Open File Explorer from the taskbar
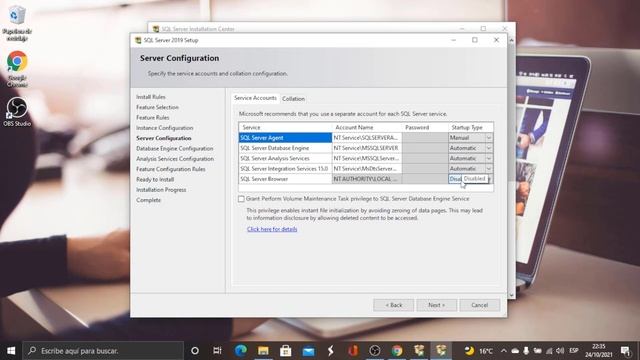The height and width of the screenshot is (360, 640). pos(263,351)
